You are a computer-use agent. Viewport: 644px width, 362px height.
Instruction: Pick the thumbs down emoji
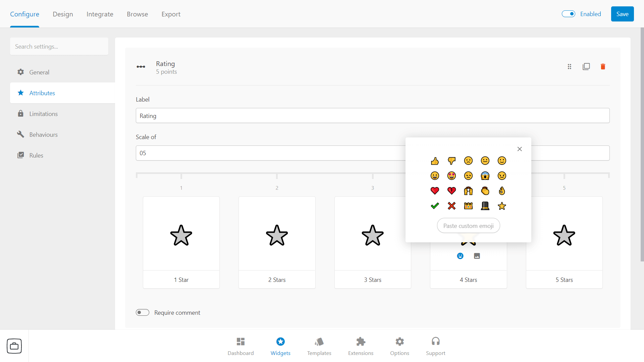(451, 161)
